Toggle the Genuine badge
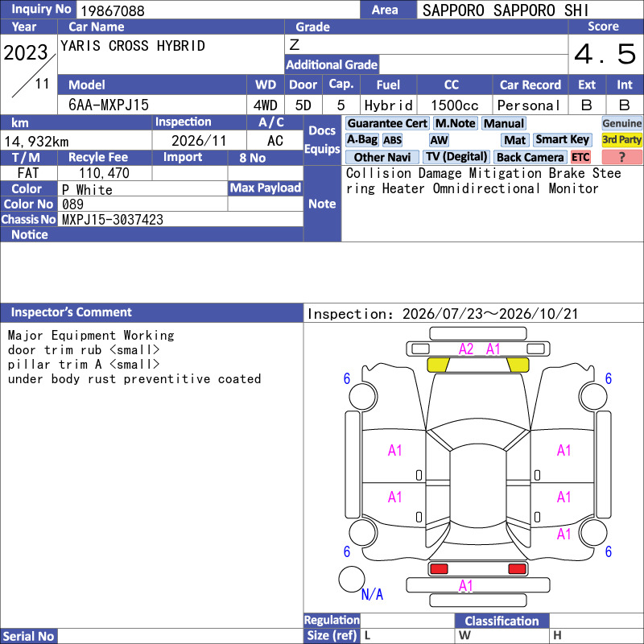 click(x=621, y=123)
